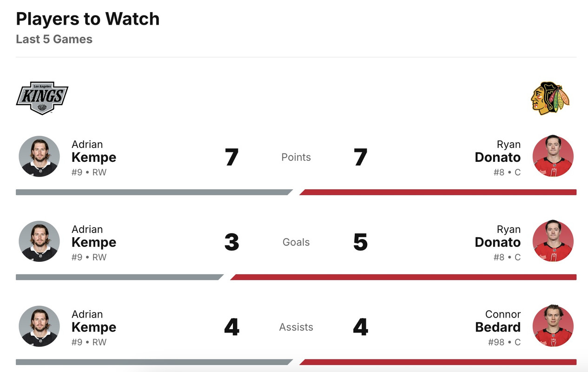Click the gray Kings Points bar
Screen dimensions: 588x372
click(152, 192)
